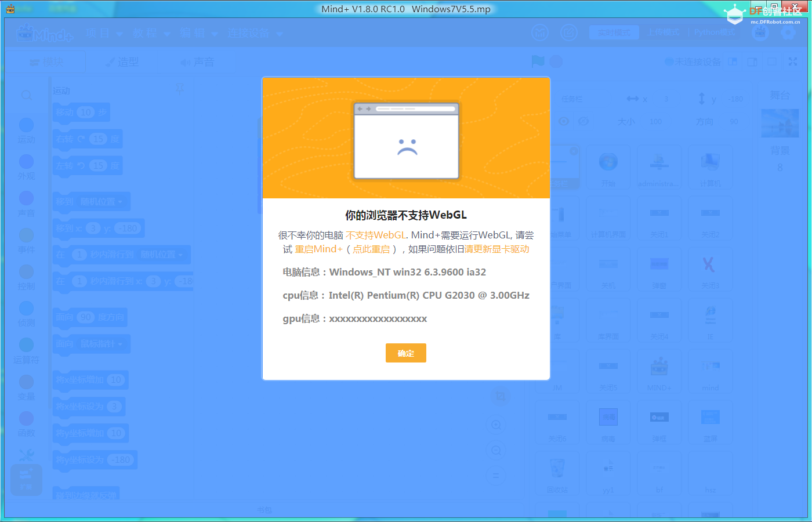Zoom out on the script workspace
The image size is (812, 522).
click(x=496, y=450)
